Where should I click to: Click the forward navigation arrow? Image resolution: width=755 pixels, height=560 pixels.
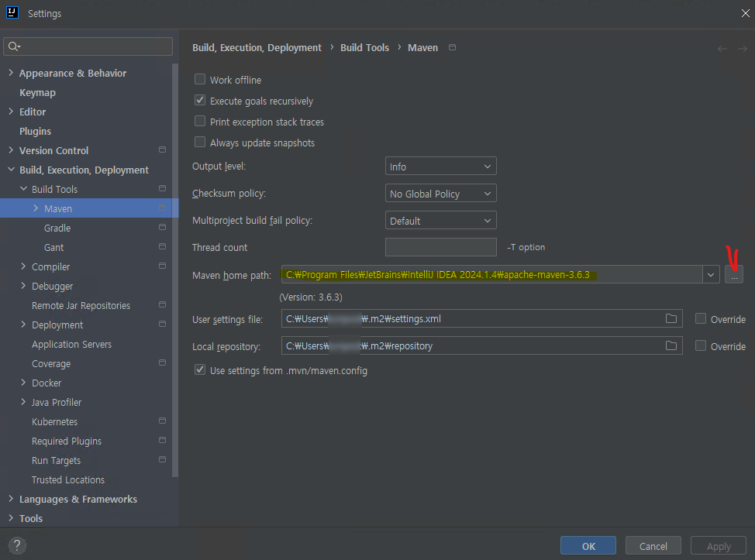click(x=743, y=49)
